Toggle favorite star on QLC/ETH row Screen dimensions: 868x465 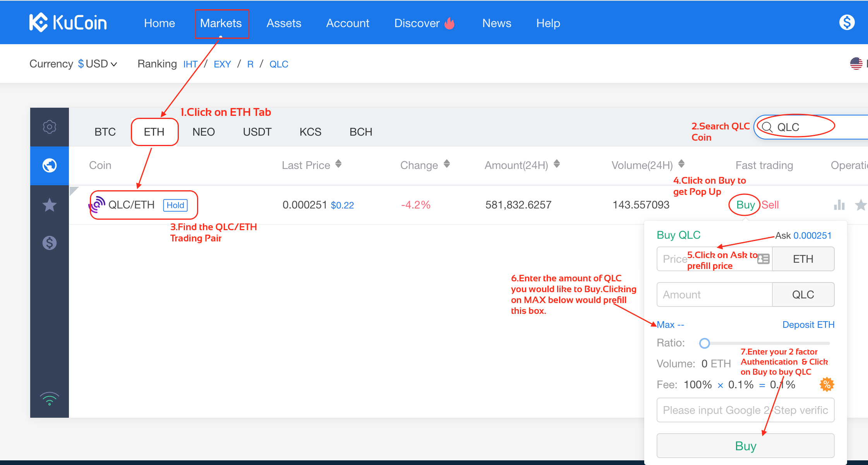click(860, 205)
